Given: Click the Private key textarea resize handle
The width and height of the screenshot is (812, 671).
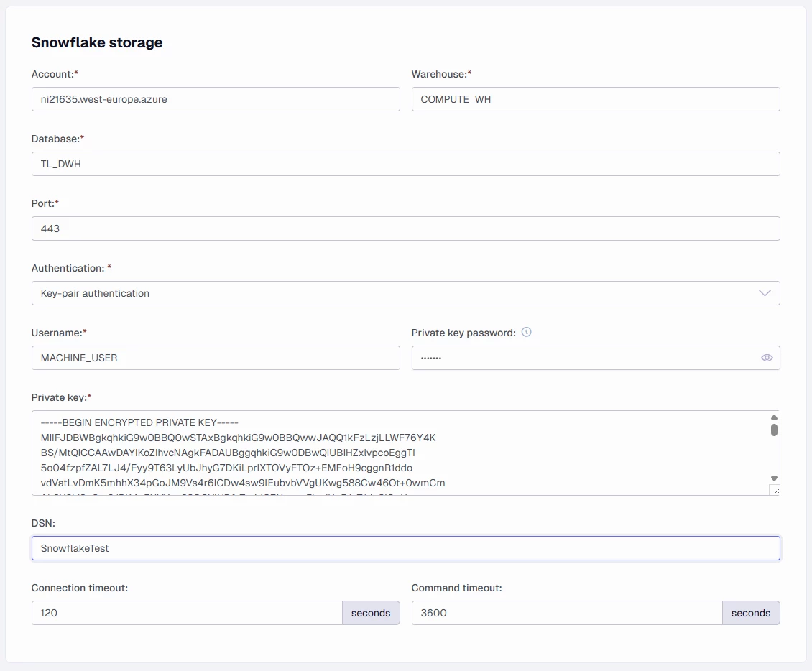Looking at the screenshot, I should (774, 490).
